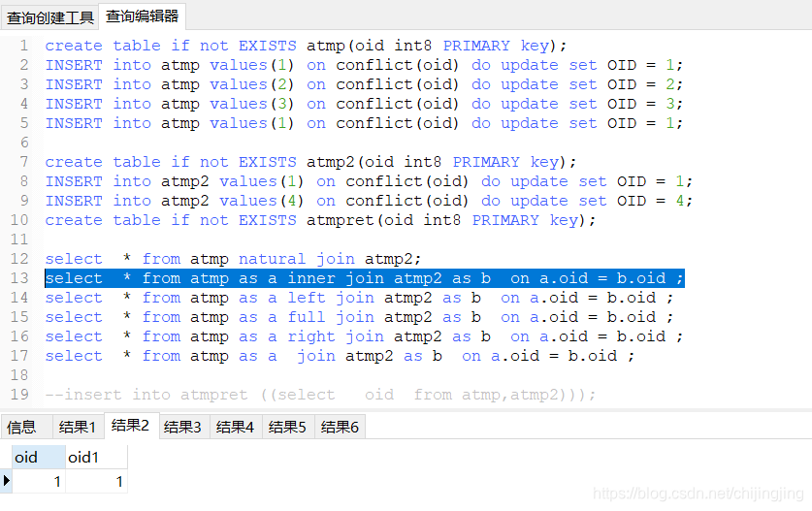Click the oid1 column header

[x=96, y=457]
